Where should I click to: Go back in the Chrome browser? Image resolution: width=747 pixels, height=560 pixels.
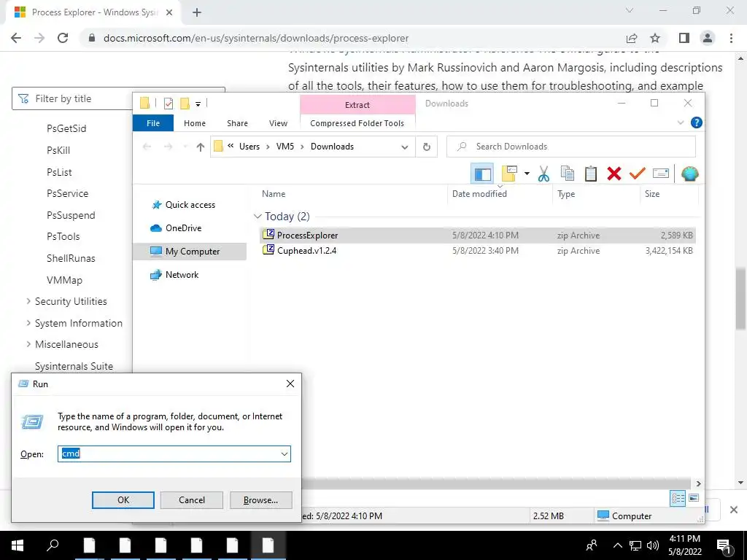point(16,38)
